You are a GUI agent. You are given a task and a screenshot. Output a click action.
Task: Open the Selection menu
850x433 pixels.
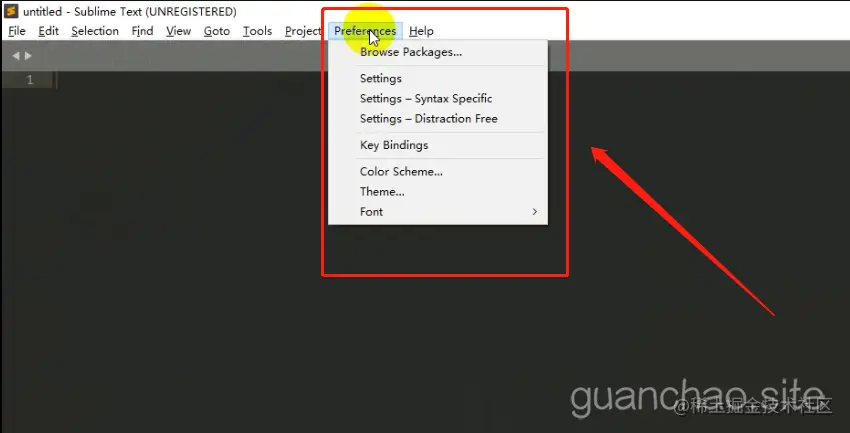(x=95, y=31)
